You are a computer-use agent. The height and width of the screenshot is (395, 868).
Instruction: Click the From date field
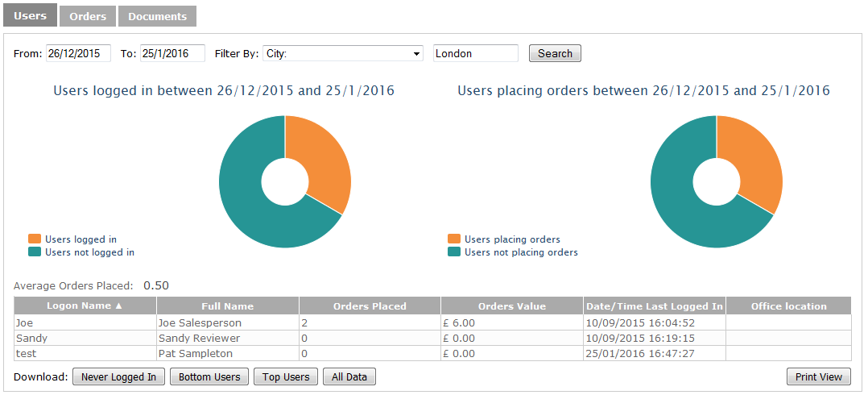(78, 53)
